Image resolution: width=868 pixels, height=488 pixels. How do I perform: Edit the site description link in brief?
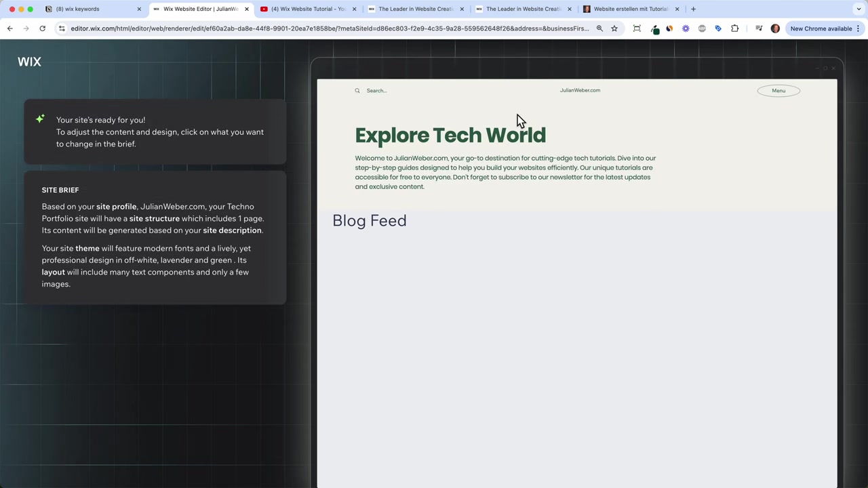click(232, 230)
